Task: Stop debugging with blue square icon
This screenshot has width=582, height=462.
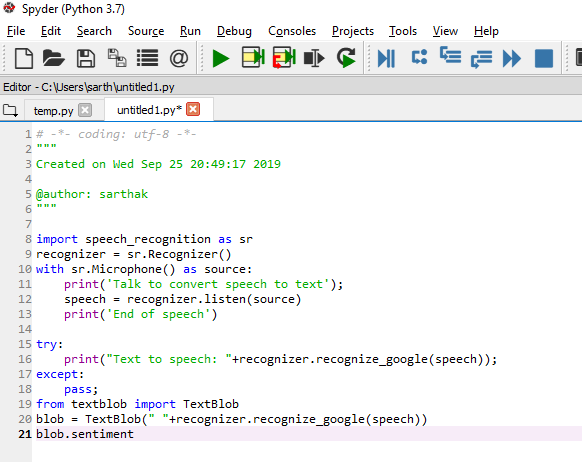Action: [544, 59]
